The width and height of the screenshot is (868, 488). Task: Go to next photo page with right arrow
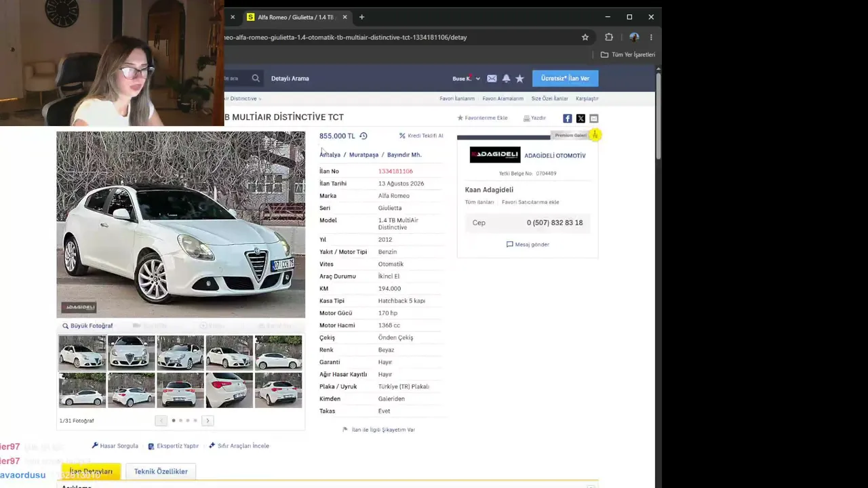(208, 421)
